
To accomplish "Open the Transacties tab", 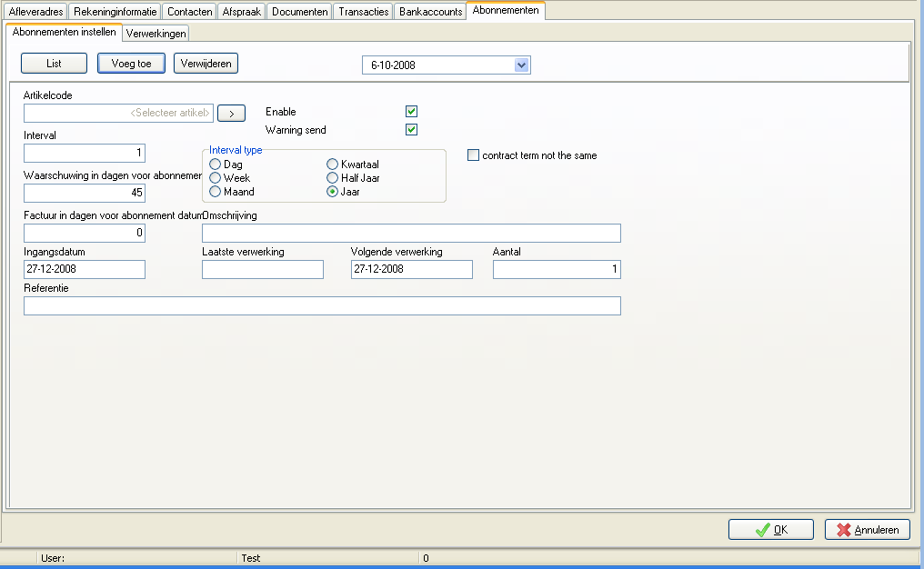I will pyautogui.click(x=364, y=12).
